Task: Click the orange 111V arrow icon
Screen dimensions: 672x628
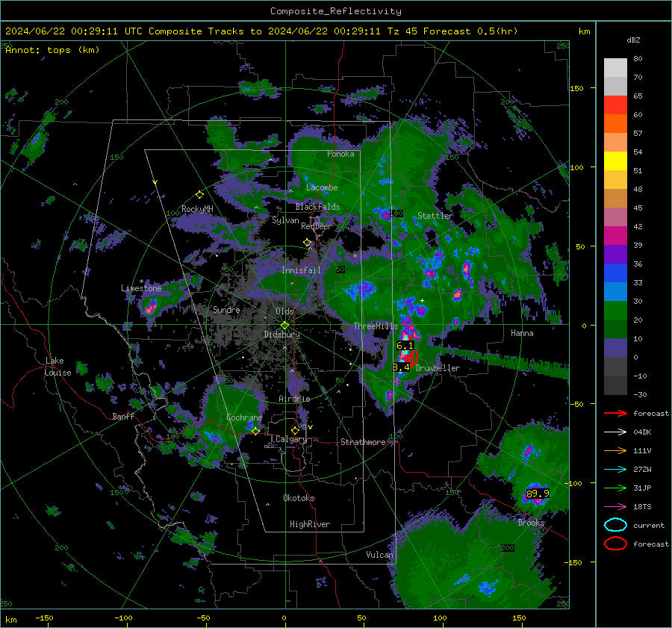Action: pos(615,450)
